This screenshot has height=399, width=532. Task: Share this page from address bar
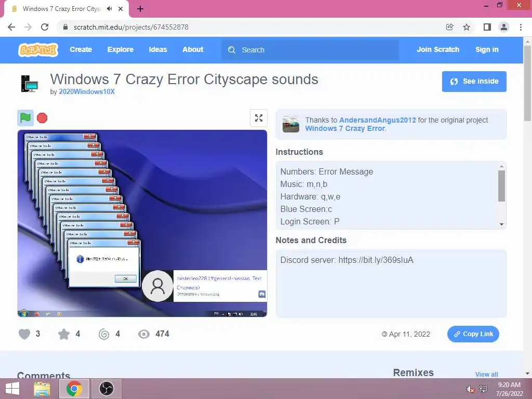449,27
